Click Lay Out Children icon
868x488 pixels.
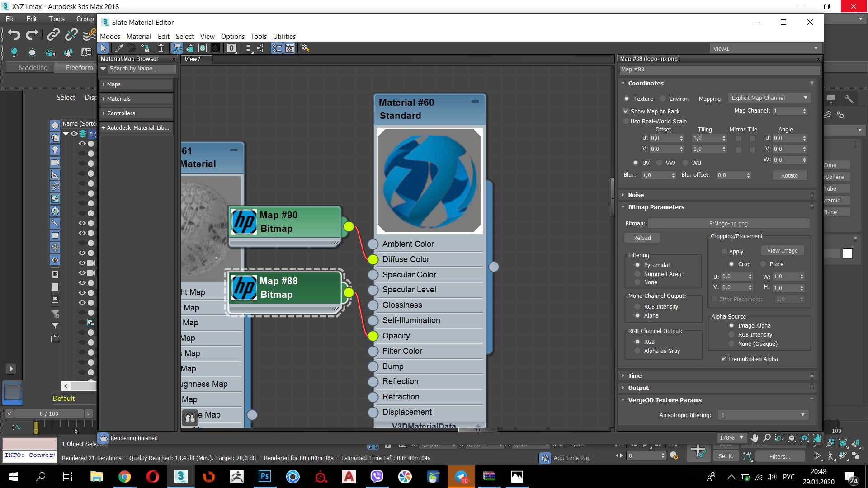coord(260,48)
